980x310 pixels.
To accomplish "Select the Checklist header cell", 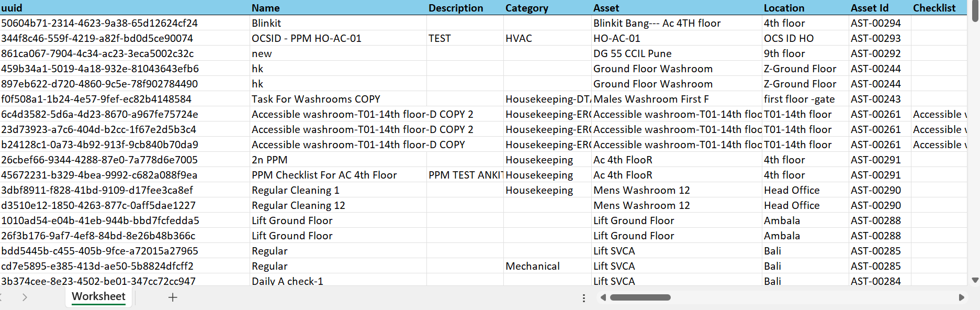I will click(x=934, y=8).
